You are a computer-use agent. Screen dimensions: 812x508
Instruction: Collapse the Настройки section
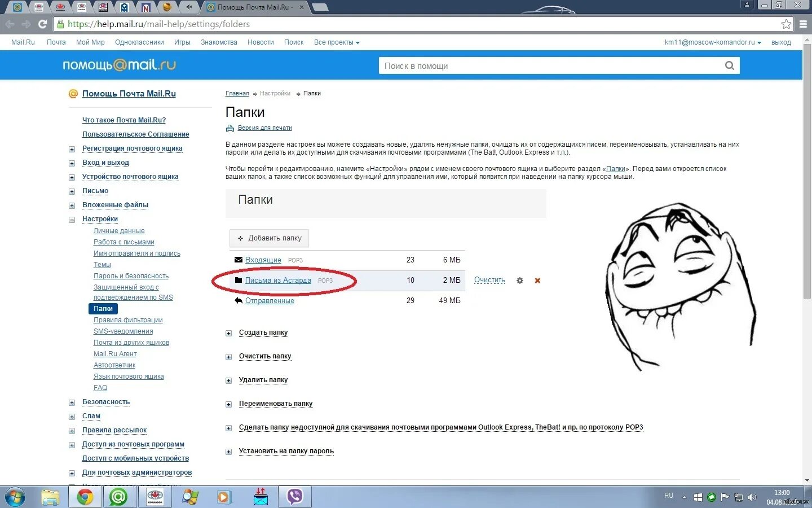click(72, 220)
